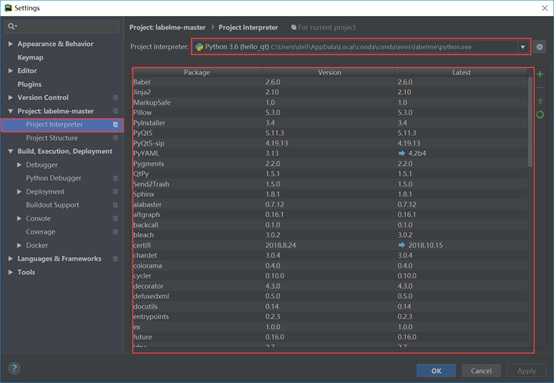Select the altgraph package row
The height and width of the screenshot is (383, 556).
(330, 215)
